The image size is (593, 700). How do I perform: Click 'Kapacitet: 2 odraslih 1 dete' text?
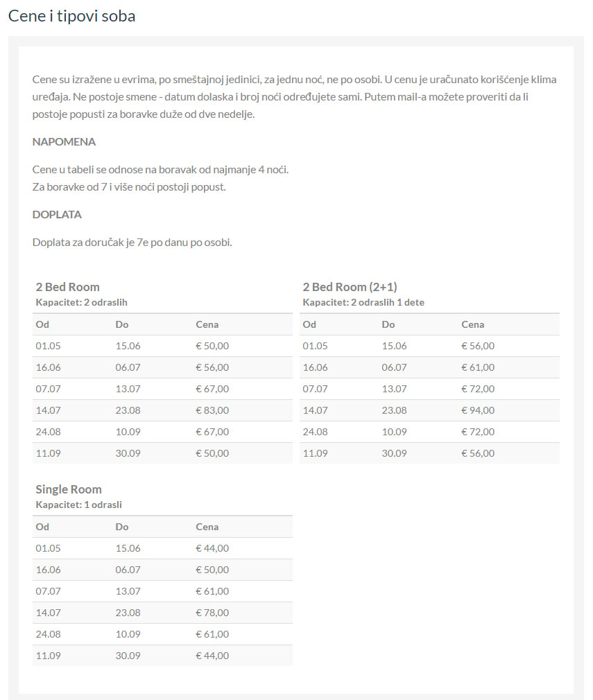(363, 303)
